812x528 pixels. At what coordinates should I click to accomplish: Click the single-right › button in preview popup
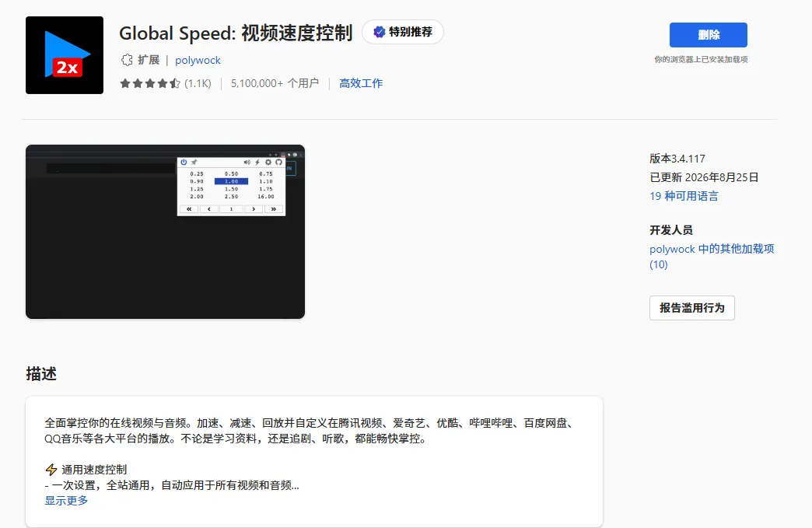pyautogui.click(x=254, y=209)
